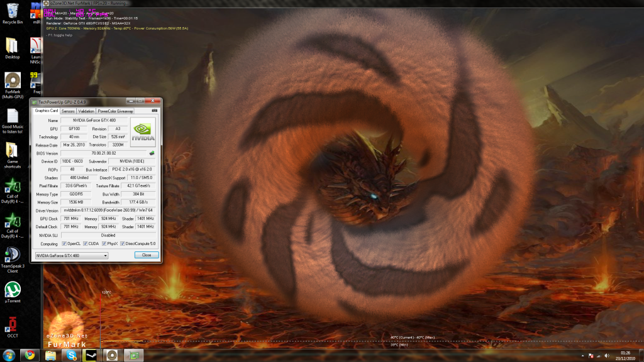The height and width of the screenshot is (362, 644).
Task: Click the camera screenshot icon in GPU-Z
Action: [x=155, y=111]
